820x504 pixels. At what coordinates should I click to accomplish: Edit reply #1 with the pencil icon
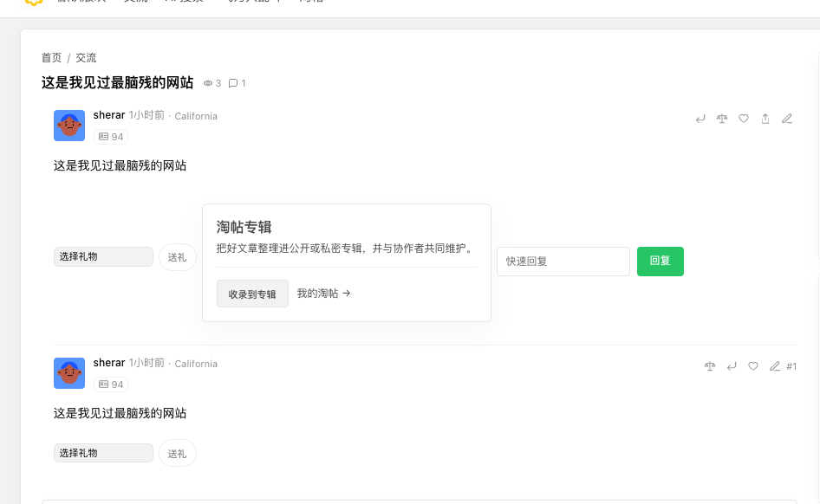[775, 366]
